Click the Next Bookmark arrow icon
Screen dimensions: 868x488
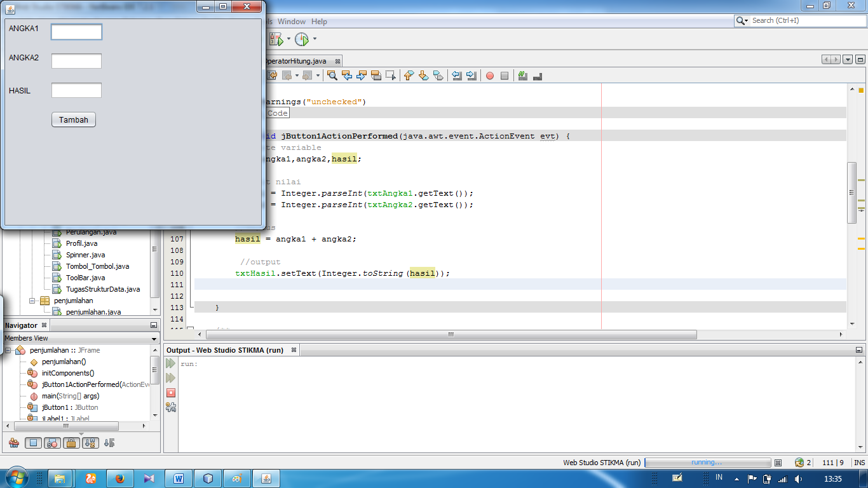(423, 76)
